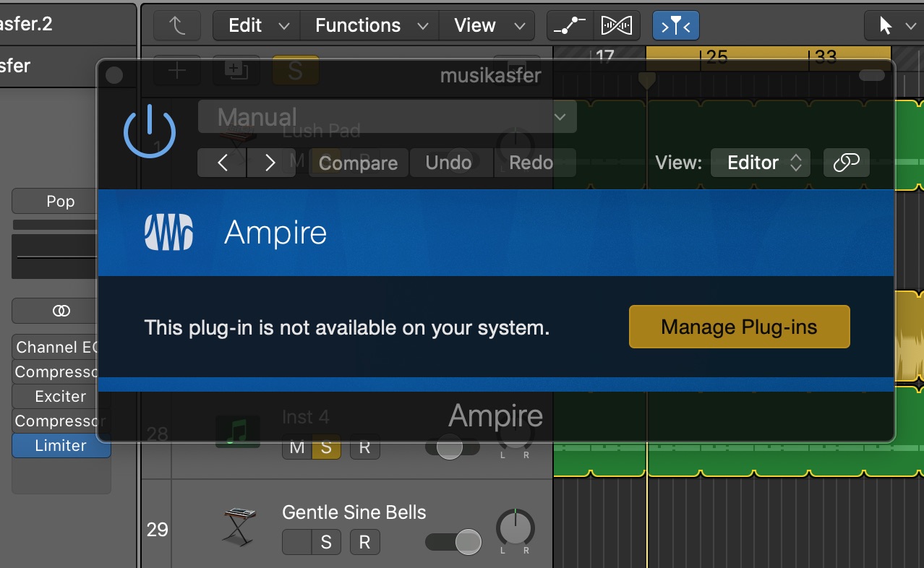
Task: Toggle the Show Automation button
Action: pos(570,26)
